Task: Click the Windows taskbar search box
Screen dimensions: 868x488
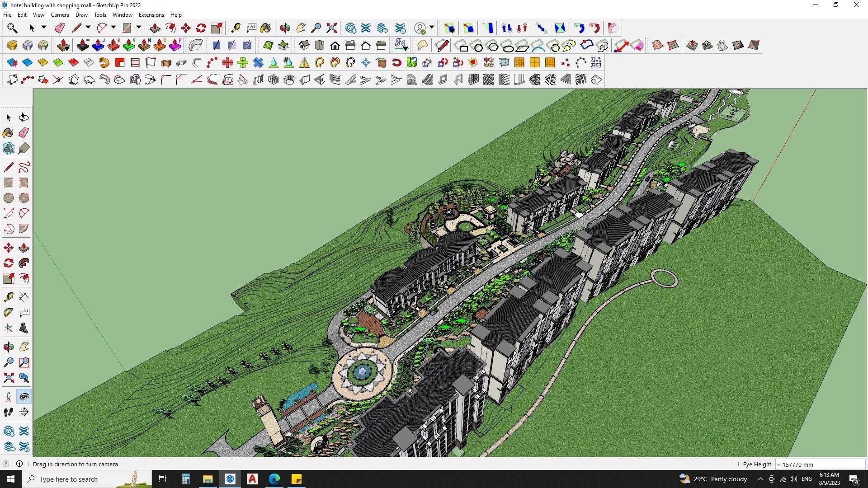Action: click(x=87, y=479)
